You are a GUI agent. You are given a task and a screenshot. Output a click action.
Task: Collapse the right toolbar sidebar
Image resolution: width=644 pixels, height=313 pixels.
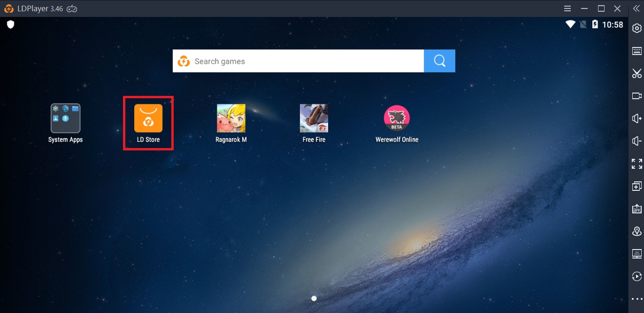coord(637,8)
